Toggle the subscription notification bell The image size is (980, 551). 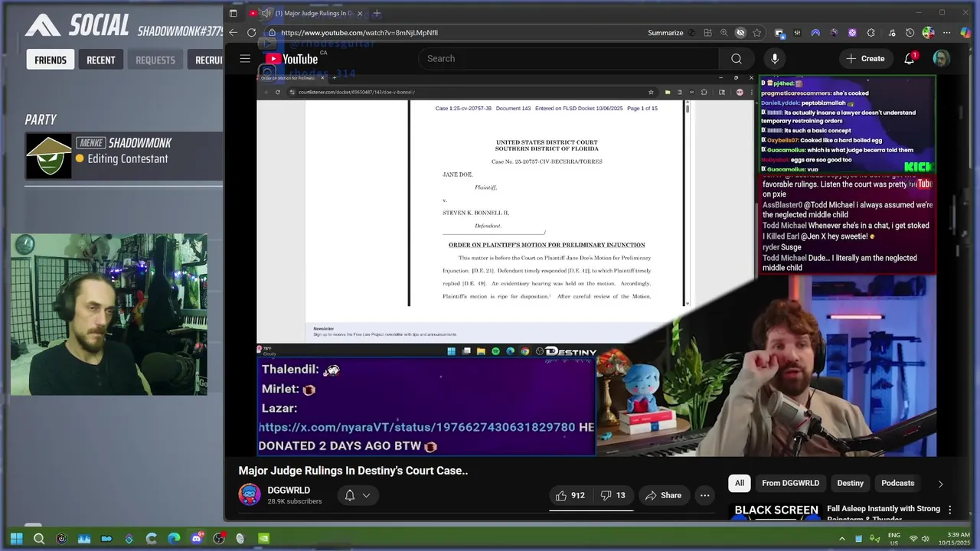[350, 495]
